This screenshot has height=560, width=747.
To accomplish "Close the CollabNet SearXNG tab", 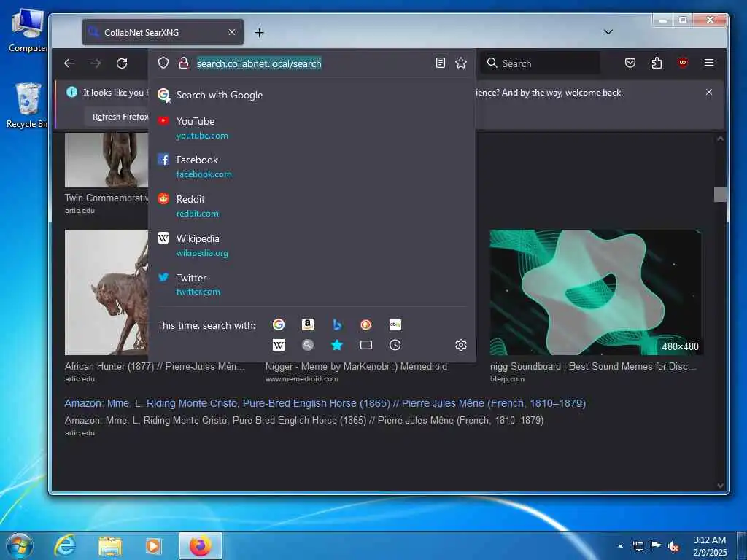I will [x=231, y=32].
